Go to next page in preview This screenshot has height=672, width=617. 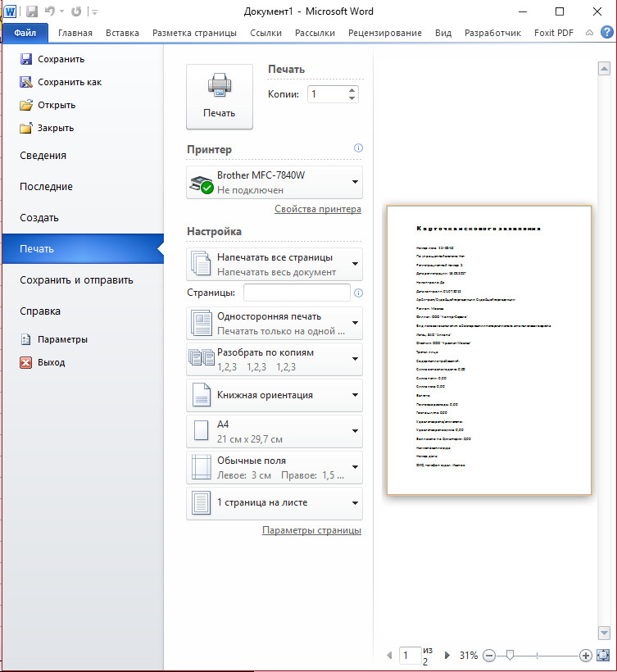pyautogui.click(x=447, y=656)
